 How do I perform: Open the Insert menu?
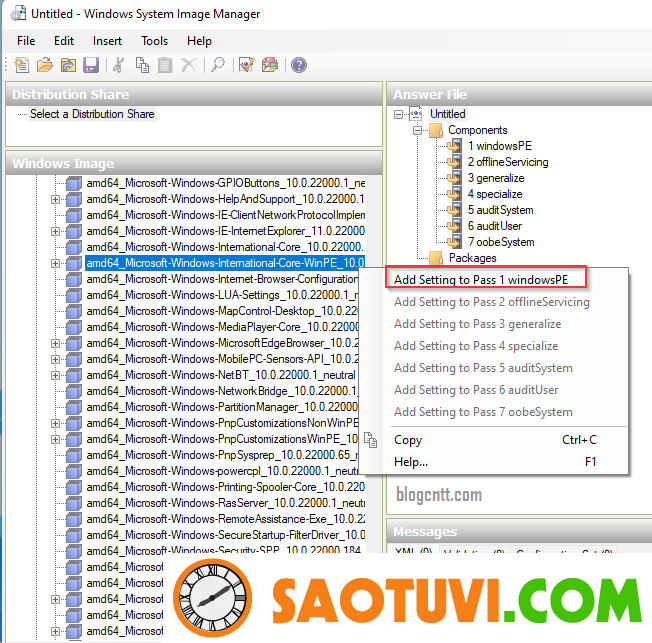tap(107, 41)
